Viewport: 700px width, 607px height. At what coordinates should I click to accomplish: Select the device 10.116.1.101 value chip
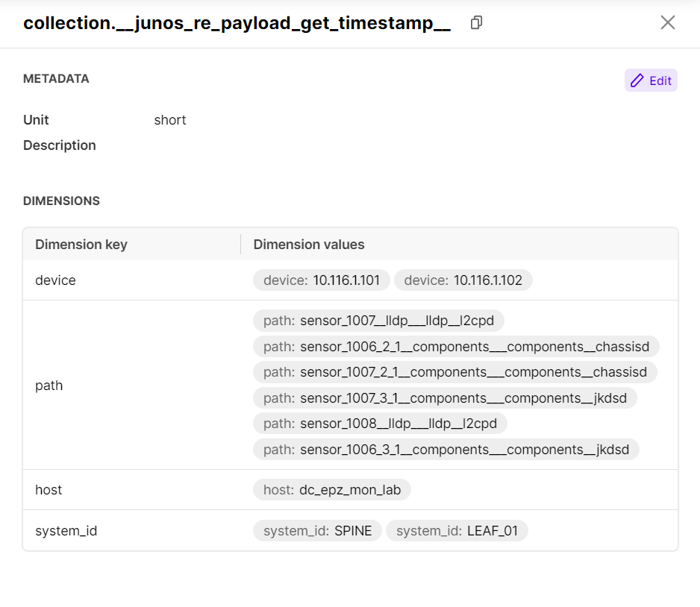tap(322, 280)
